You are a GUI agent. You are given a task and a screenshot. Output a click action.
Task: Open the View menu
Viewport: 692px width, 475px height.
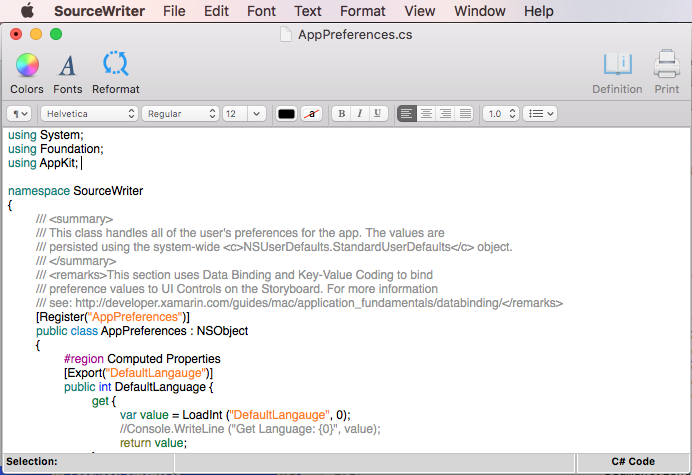(420, 11)
